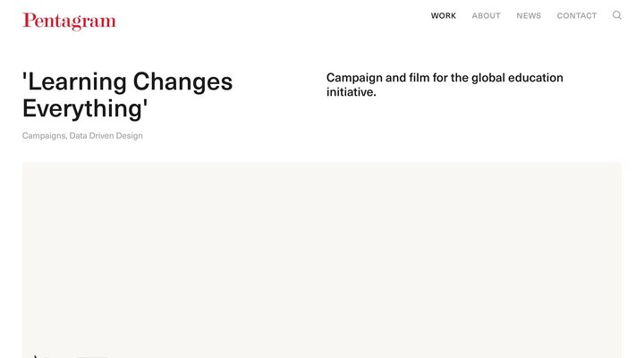
Task: Click the word 'Campaign' starting the description
Action: (354, 78)
